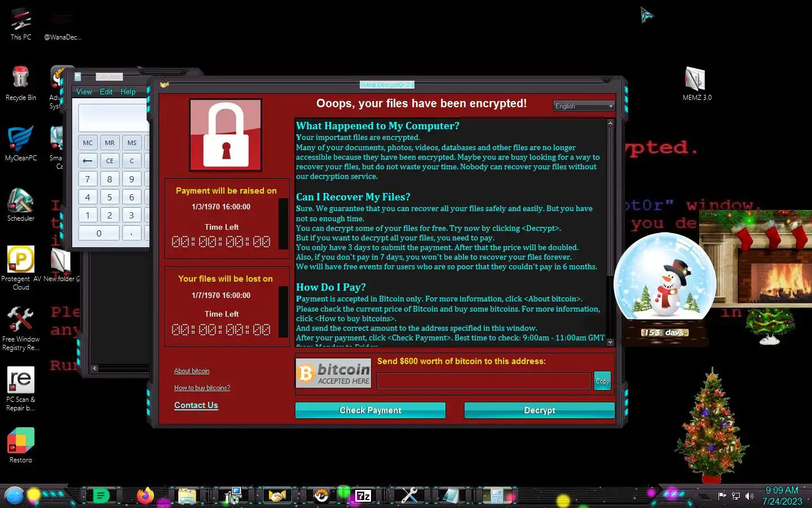The width and height of the screenshot is (812, 508).
Task: Click the Action Center flag tray icon
Action: (722, 496)
